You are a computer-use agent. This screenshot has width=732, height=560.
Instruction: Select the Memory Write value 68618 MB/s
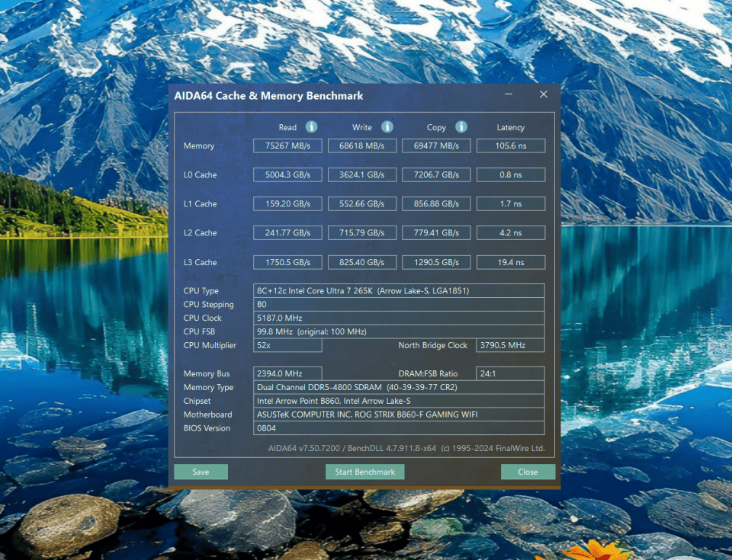(362, 146)
